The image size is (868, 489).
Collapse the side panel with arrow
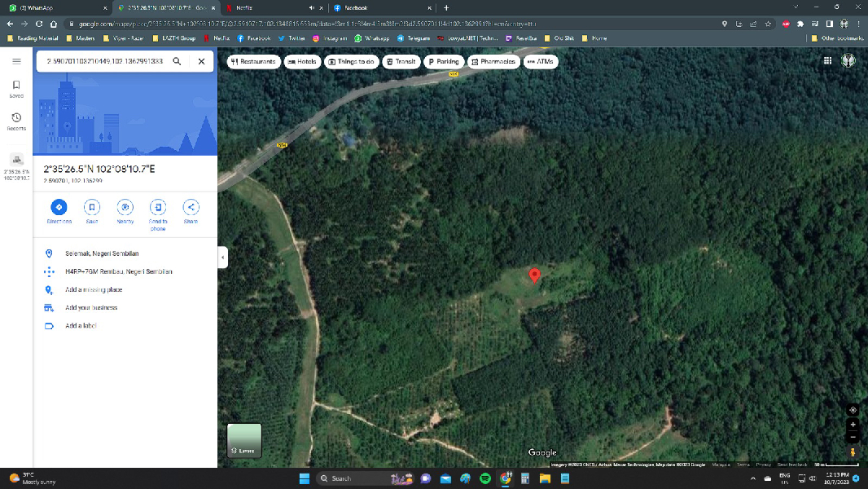(x=222, y=257)
